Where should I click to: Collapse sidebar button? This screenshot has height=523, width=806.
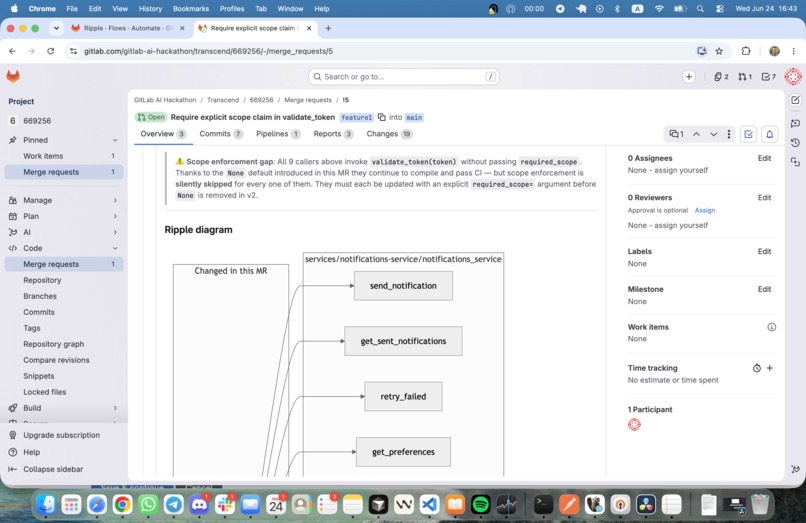point(53,469)
